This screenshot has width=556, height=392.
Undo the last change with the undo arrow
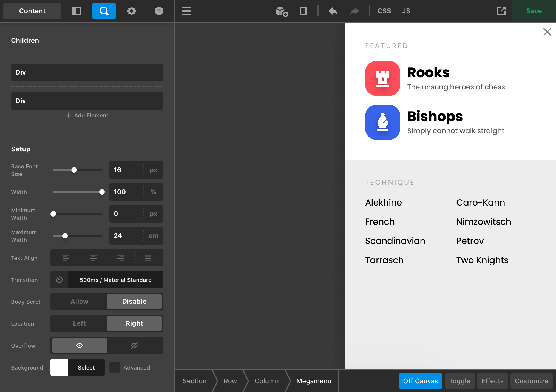[333, 11]
